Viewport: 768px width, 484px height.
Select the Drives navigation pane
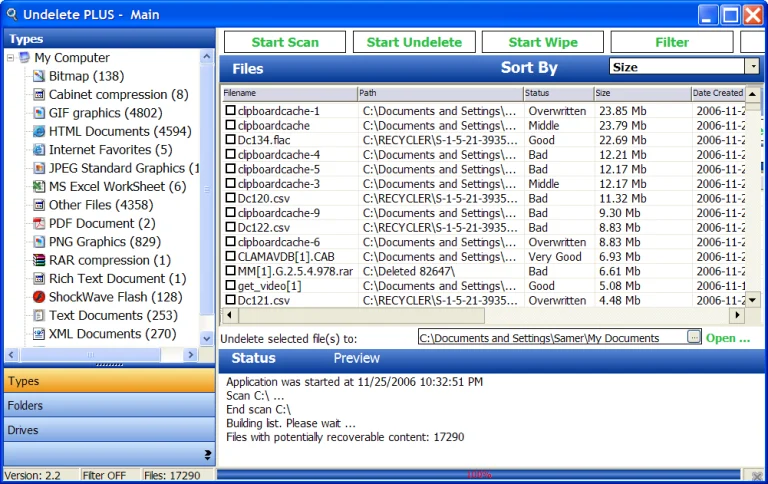tap(109, 430)
